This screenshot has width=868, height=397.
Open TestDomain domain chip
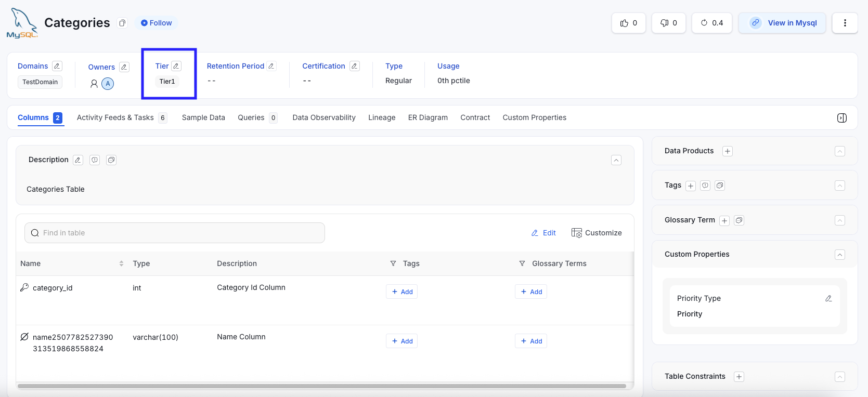coord(40,82)
